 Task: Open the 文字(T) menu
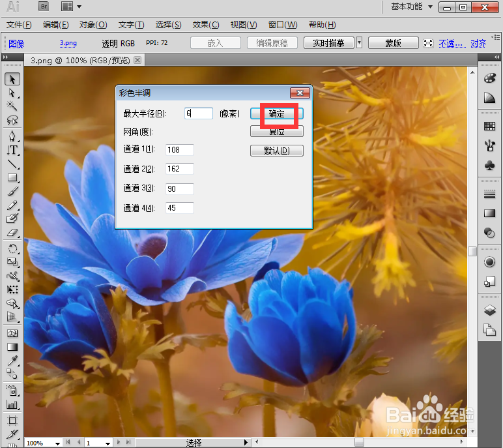pos(131,25)
